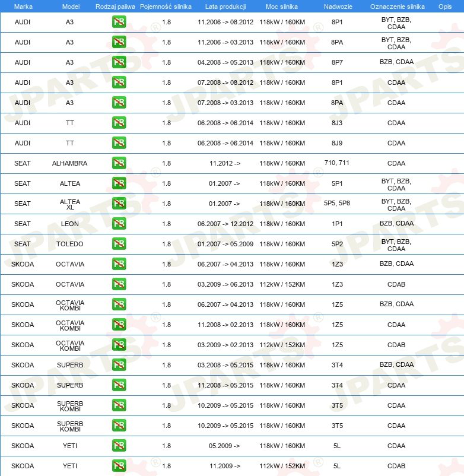464x476 pixels.
Task: Click fuel icon in Skoda Yeti 05.2009 row
Action: [x=119, y=446]
